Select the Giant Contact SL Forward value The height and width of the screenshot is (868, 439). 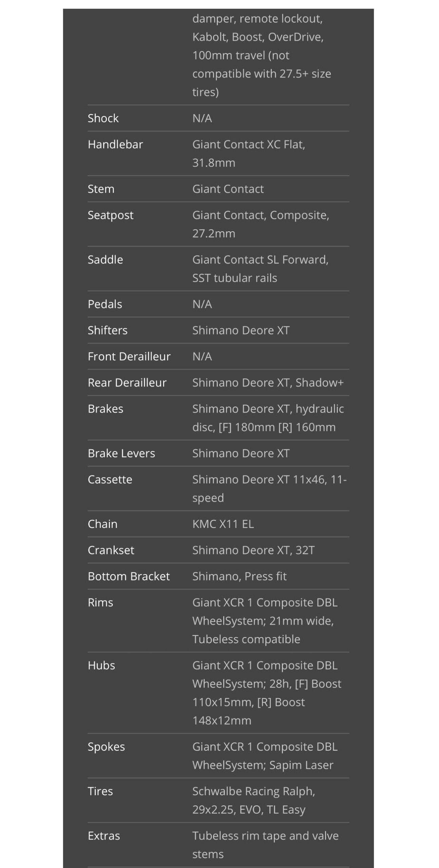pos(260,260)
